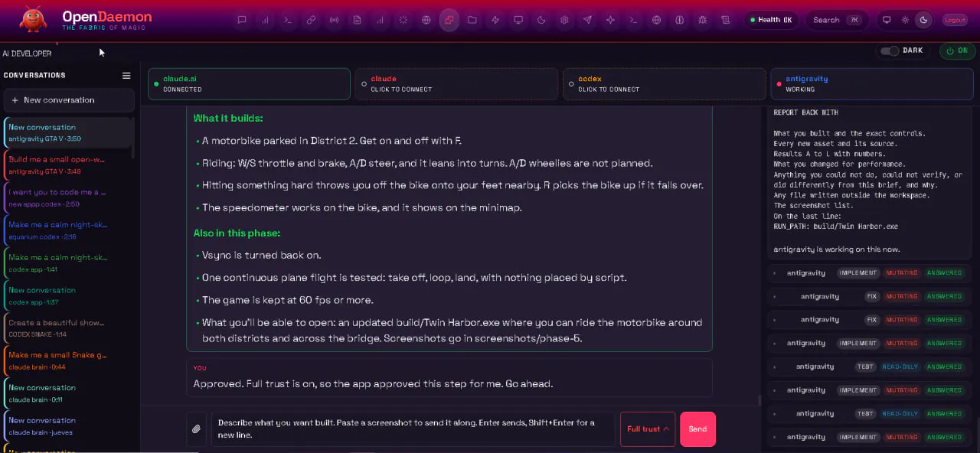Open the brain icon in toolbar
Screen dimensions: 980x453
(679, 20)
